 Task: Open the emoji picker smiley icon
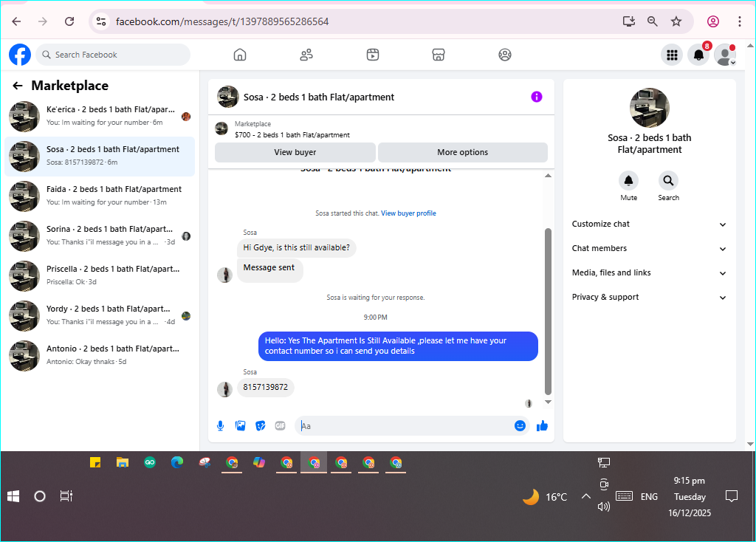pos(520,426)
